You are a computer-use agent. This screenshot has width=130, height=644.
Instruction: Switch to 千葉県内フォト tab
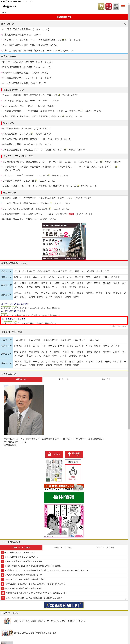pyautogui.click(x=21, y=379)
